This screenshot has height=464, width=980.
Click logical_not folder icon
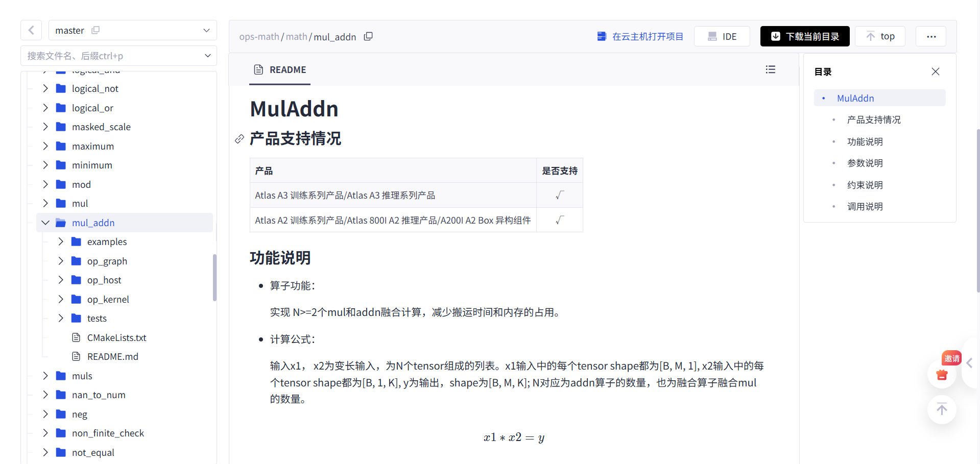[x=61, y=88]
